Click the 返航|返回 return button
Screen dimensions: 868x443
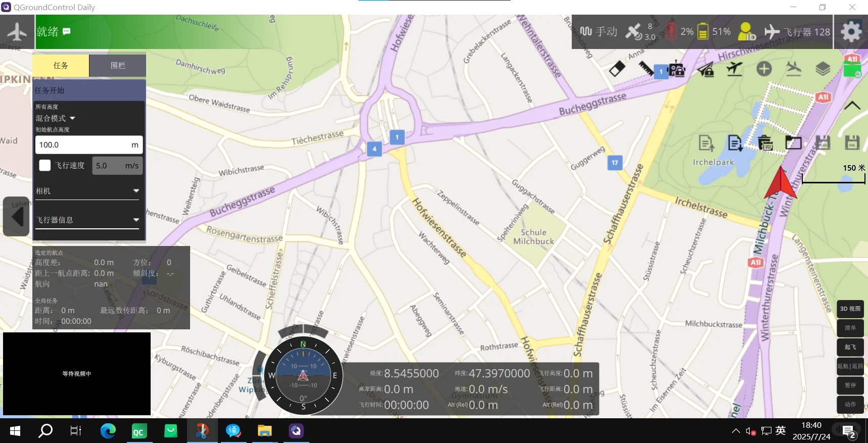click(x=850, y=366)
